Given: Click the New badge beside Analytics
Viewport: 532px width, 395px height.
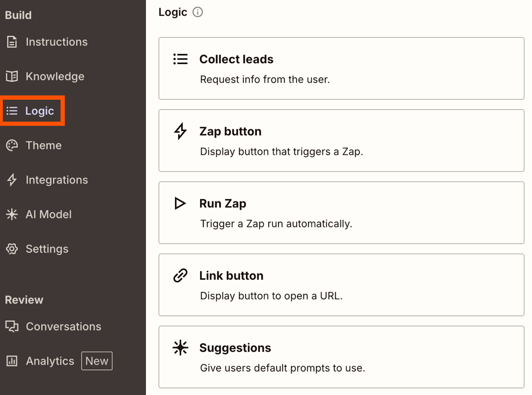Looking at the screenshot, I should [97, 361].
